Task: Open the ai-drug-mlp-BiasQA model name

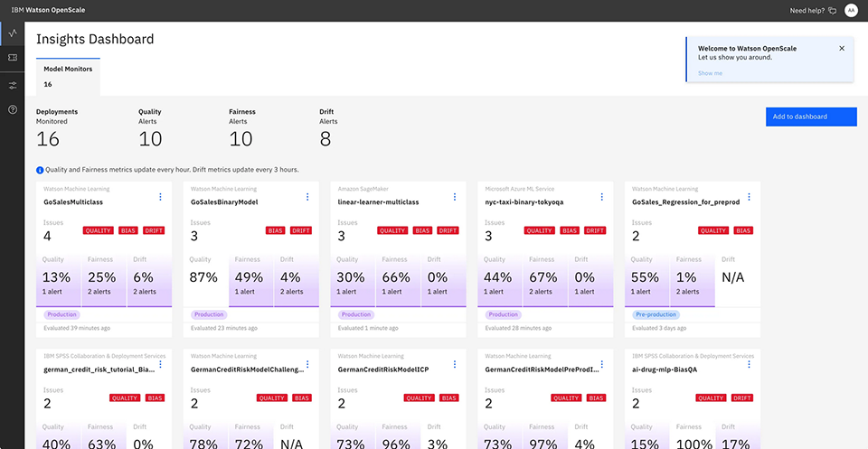Action: 665,369
